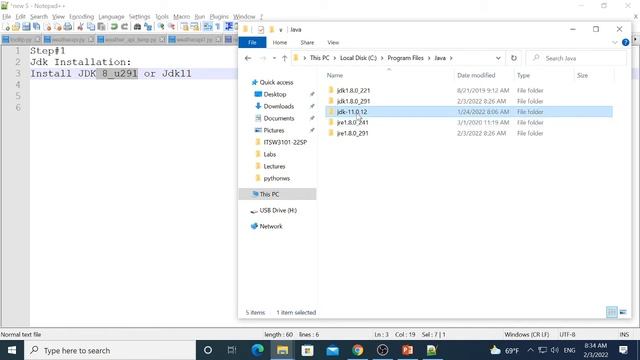640x360 pixels.
Task: Expand the Explorer ribbon chevron
Action: pyautogui.click(x=615, y=42)
